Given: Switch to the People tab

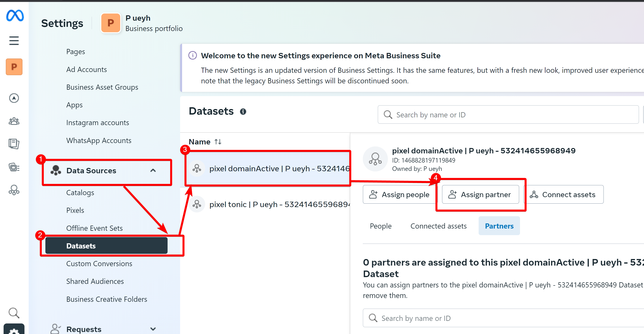Looking at the screenshot, I should click(381, 226).
